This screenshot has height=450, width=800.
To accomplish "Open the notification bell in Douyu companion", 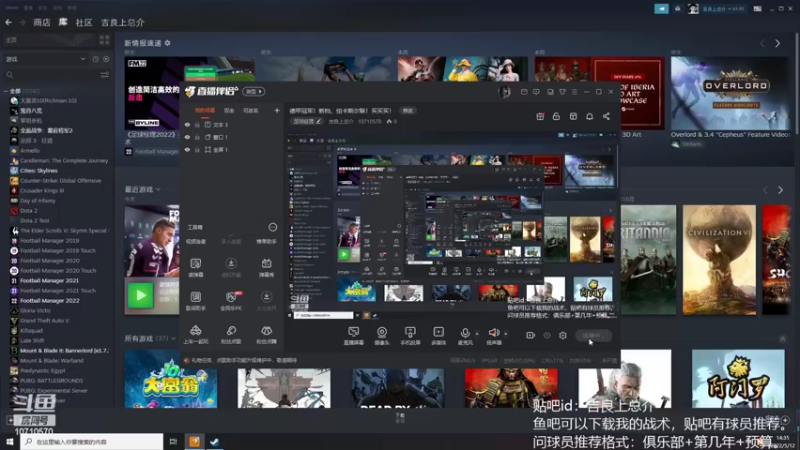I will click(x=589, y=116).
